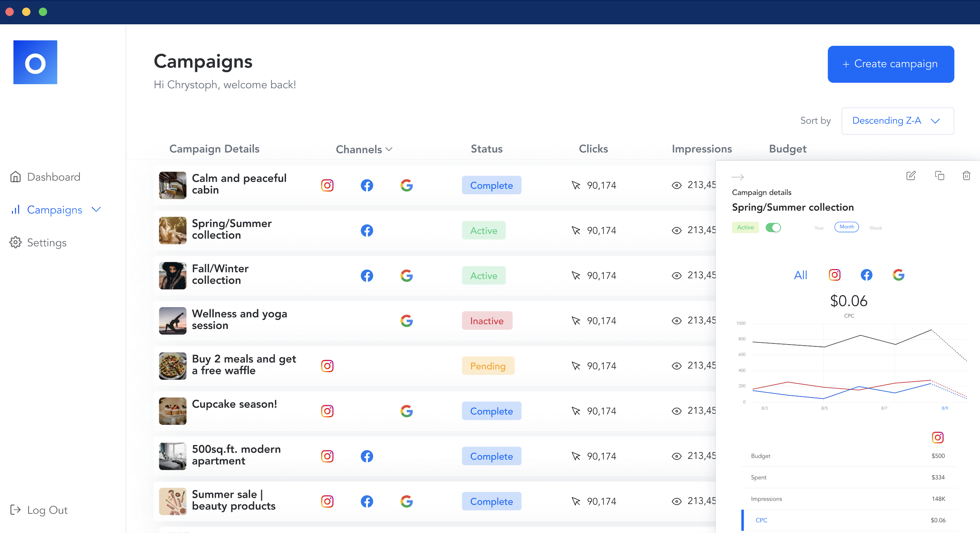This screenshot has width=980, height=533.
Task: Click Log Out link
Action: coord(47,510)
